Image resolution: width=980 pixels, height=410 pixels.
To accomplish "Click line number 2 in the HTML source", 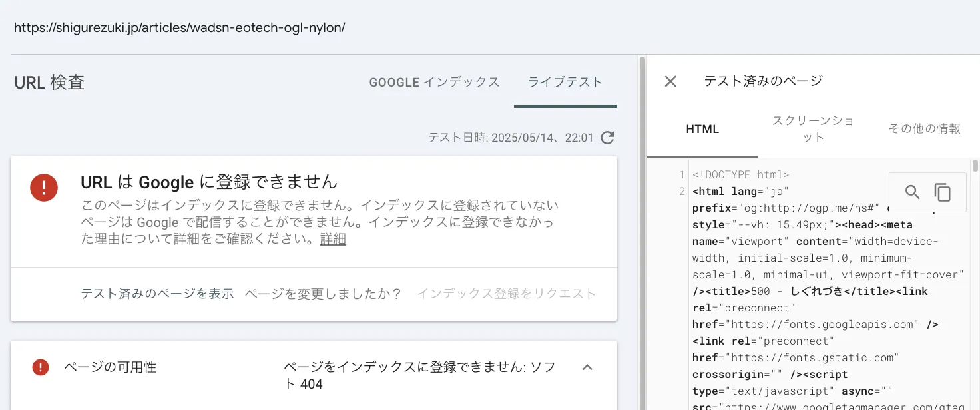I will point(681,192).
